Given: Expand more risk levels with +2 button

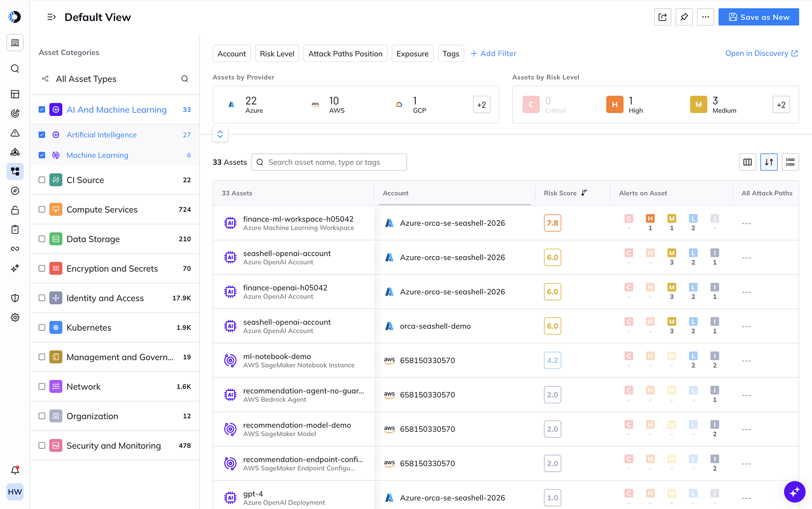Looking at the screenshot, I should pos(781,105).
